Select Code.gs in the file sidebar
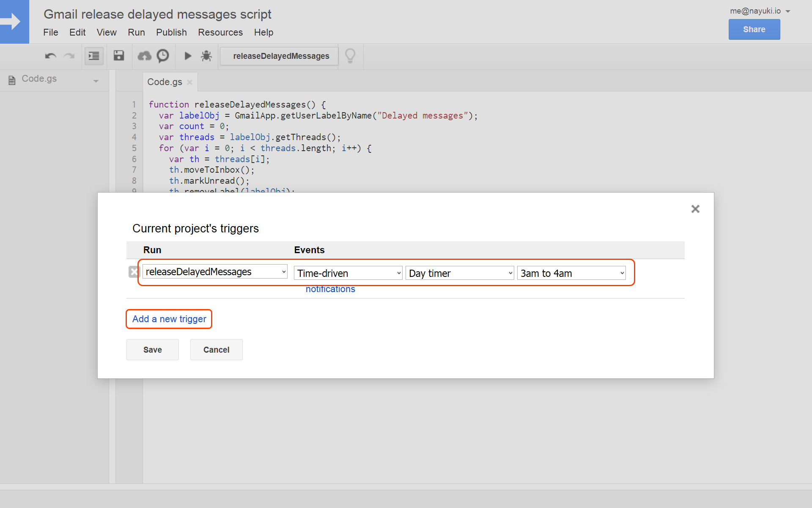This screenshot has width=812, height=508. [39, 79]
